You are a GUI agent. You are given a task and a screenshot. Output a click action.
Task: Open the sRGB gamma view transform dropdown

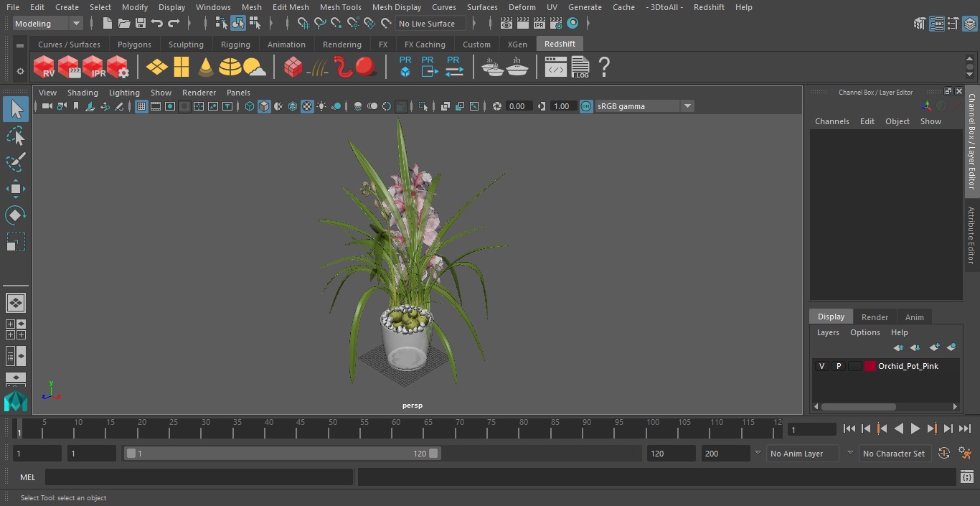coord(644,106)
